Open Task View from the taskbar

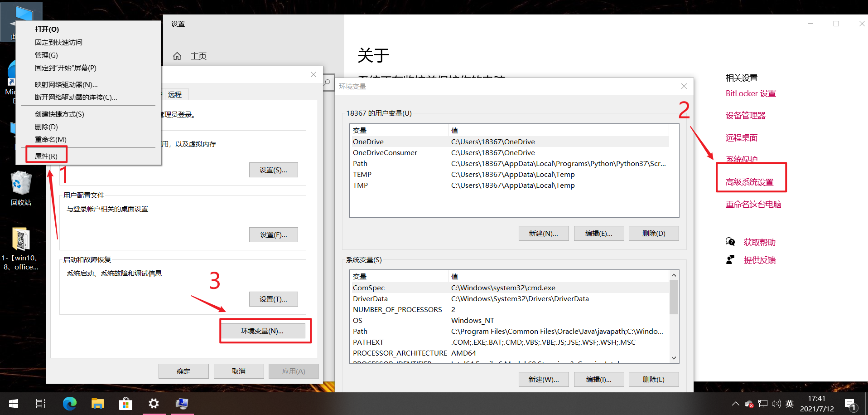(41, 403)
